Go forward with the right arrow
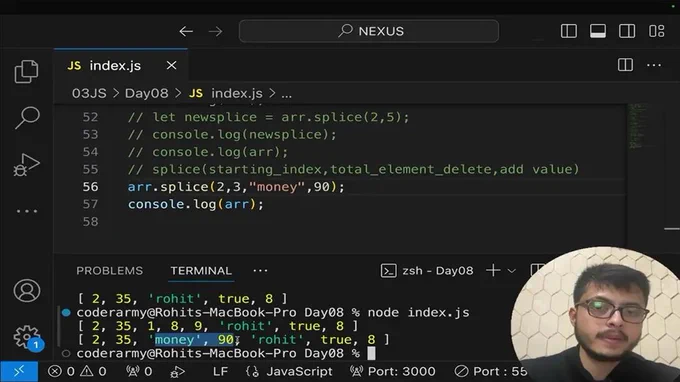 (x=215, y=31)
